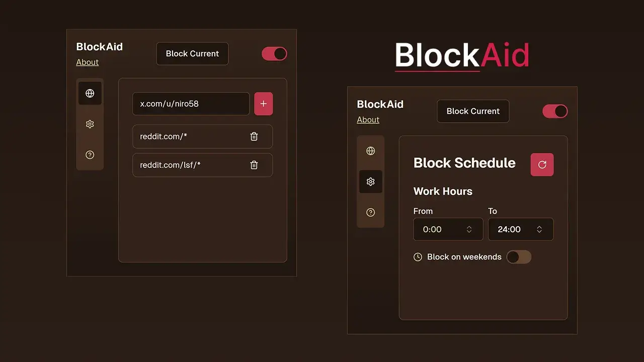Open the To time 24:00 selector
The width and height of the screenshot is (644, 362).
click(521, 229)
